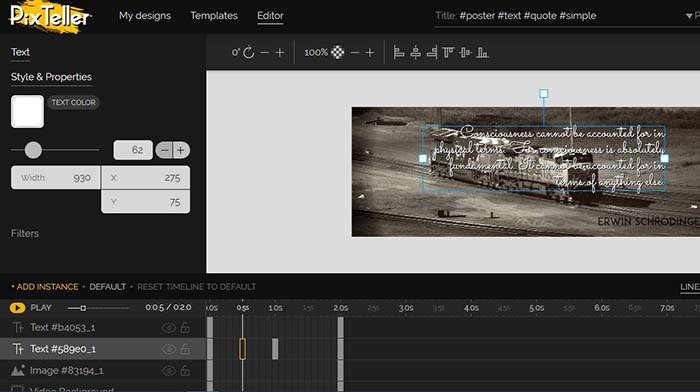Open My designs page

[x=145, y=16]
